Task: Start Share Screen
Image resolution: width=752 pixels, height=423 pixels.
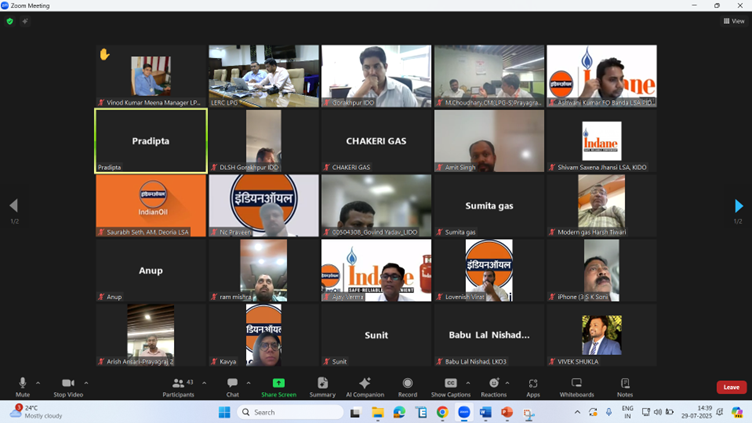Action: (278, 385)
